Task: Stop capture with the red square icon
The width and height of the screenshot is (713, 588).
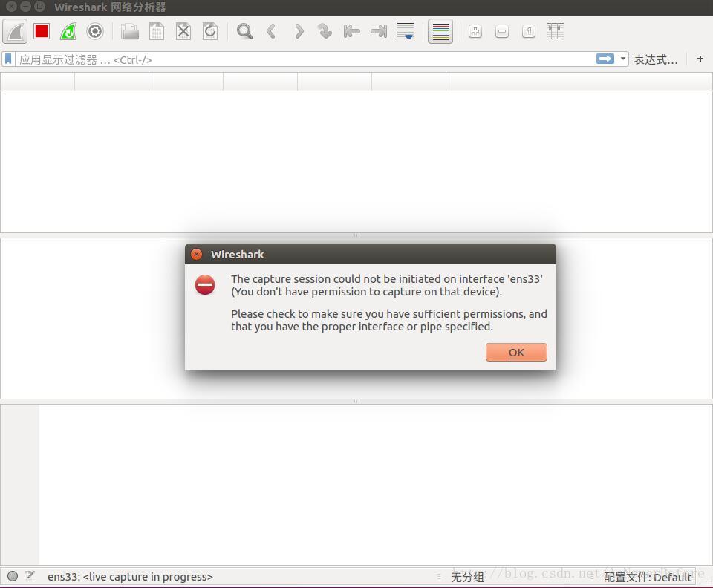Action: [x=42, y=31]
